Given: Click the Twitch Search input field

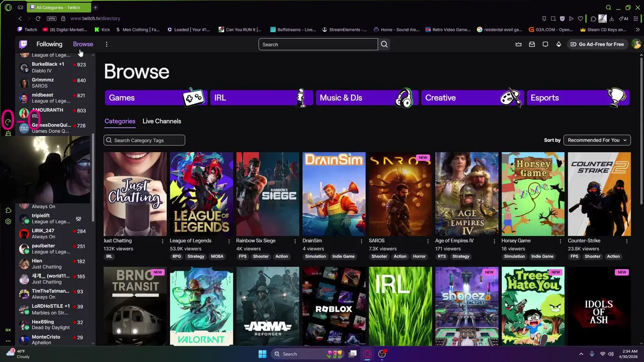Looking at the screenshot, I should point(318,44).
